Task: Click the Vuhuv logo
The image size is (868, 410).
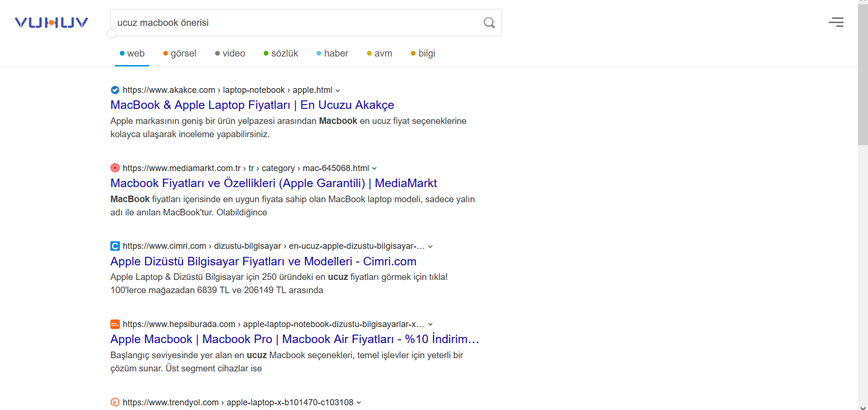Action: tap(51, 23)
